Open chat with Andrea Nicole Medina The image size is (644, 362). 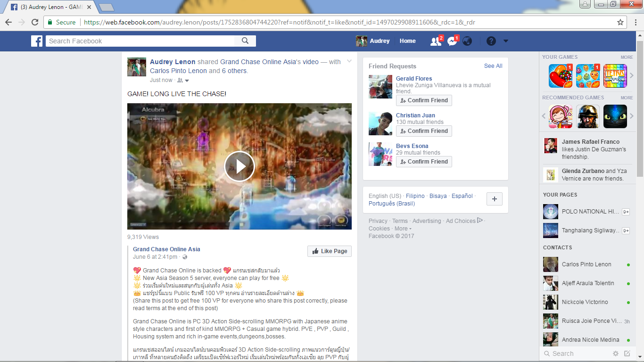pos(586,340)
